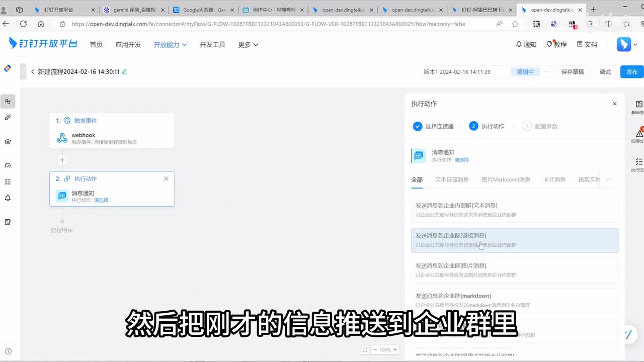Close the 执行动作 panel with X

614,104
